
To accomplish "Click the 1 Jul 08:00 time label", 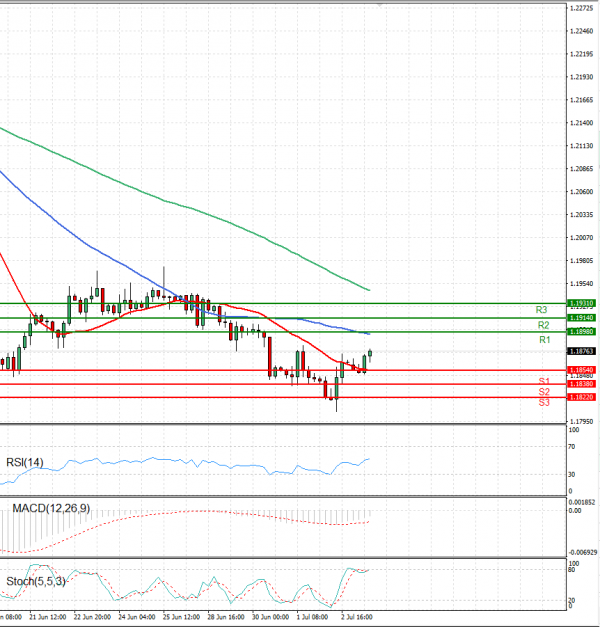I will pos(312,617).
